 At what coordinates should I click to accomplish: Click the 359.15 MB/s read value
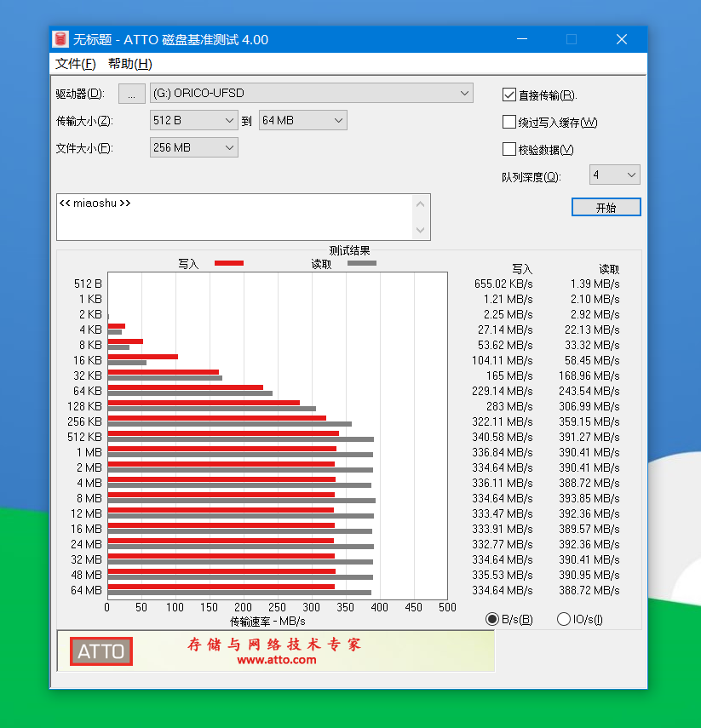point(589,421)
